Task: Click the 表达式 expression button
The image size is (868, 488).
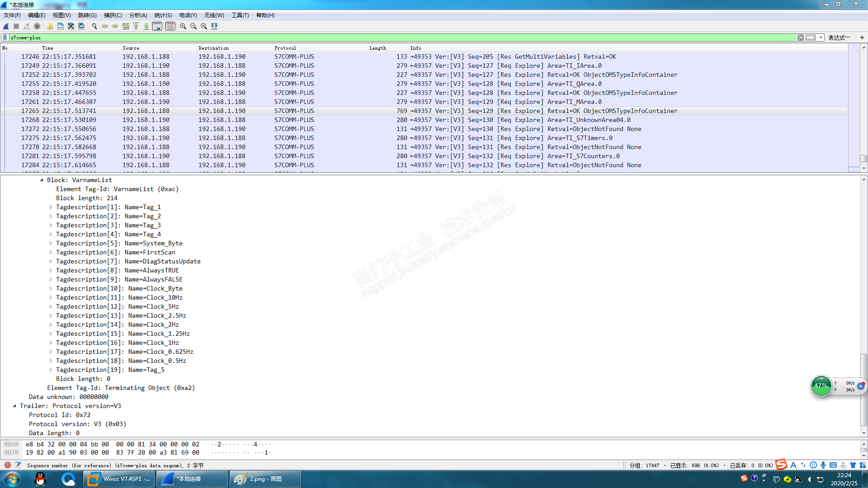Action: [839, 38]
